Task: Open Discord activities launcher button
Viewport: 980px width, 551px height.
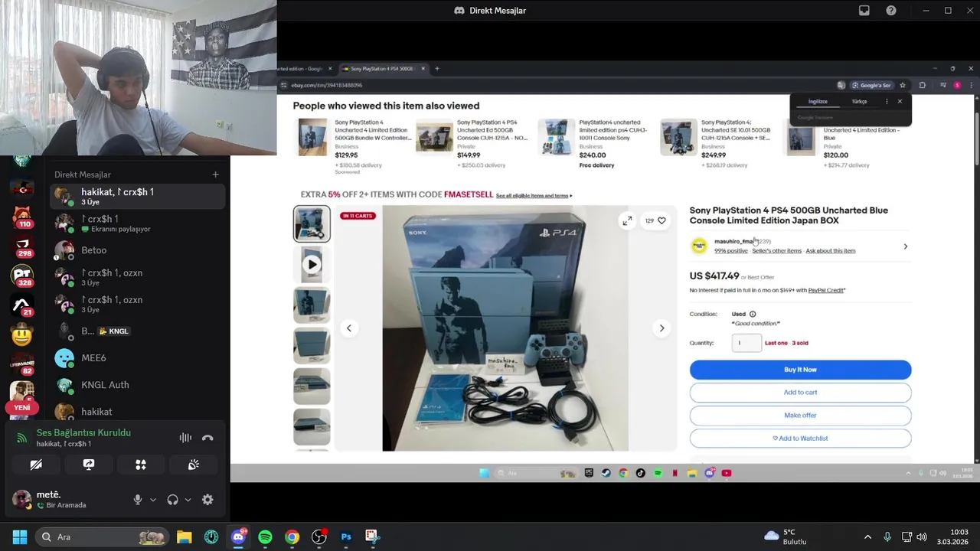Action: (x=141, y=465)
